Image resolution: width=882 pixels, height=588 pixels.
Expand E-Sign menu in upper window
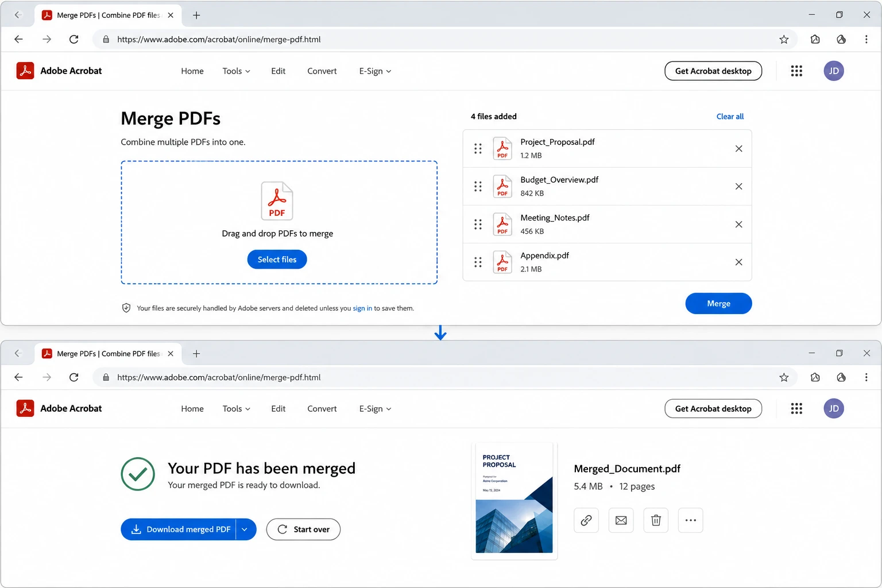point(375,71)
